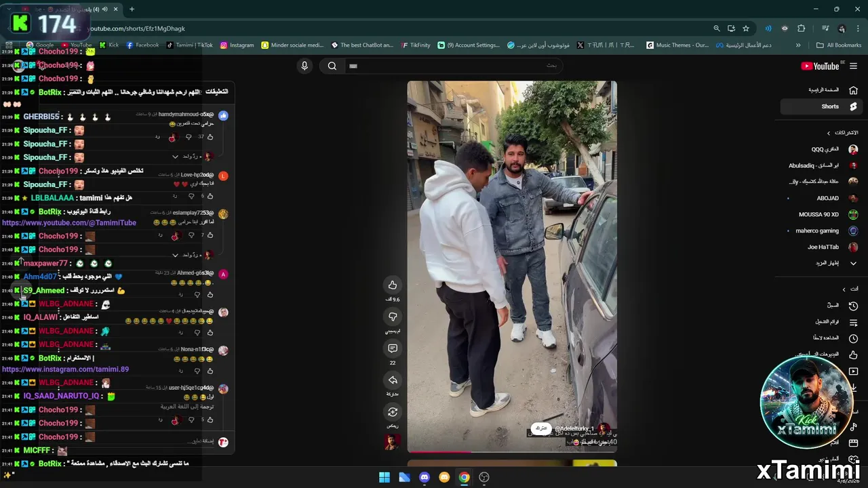Like the Ahmed-g6s3l comment
Screen dimensions: 868x488
pyautogui.click(x=210, y=295)
